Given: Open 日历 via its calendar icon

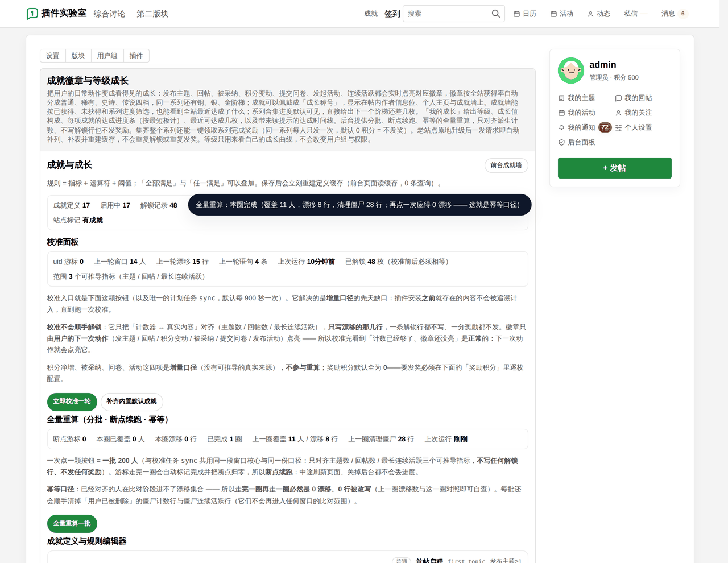Looking at the screenshot, I should click(x=516, y=14).
